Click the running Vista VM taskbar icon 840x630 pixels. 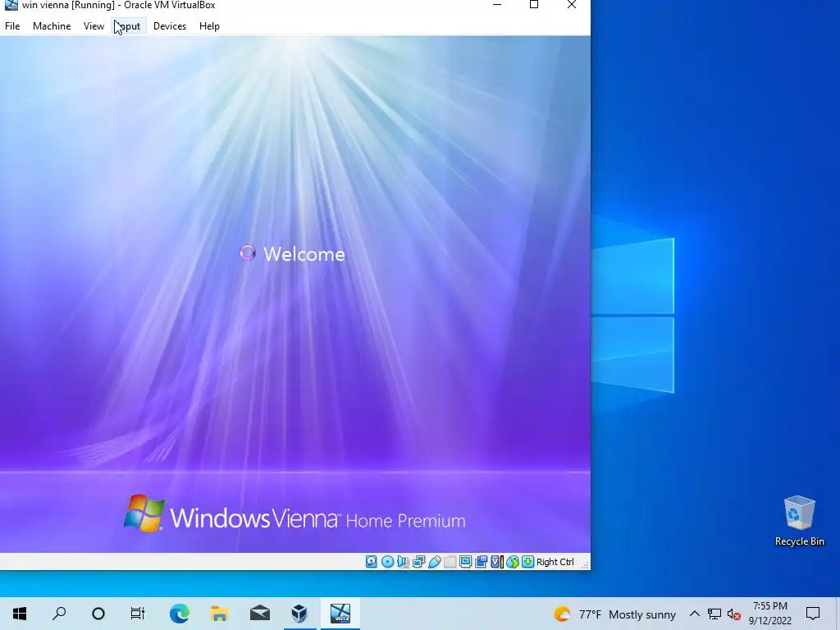pos(340,614)
